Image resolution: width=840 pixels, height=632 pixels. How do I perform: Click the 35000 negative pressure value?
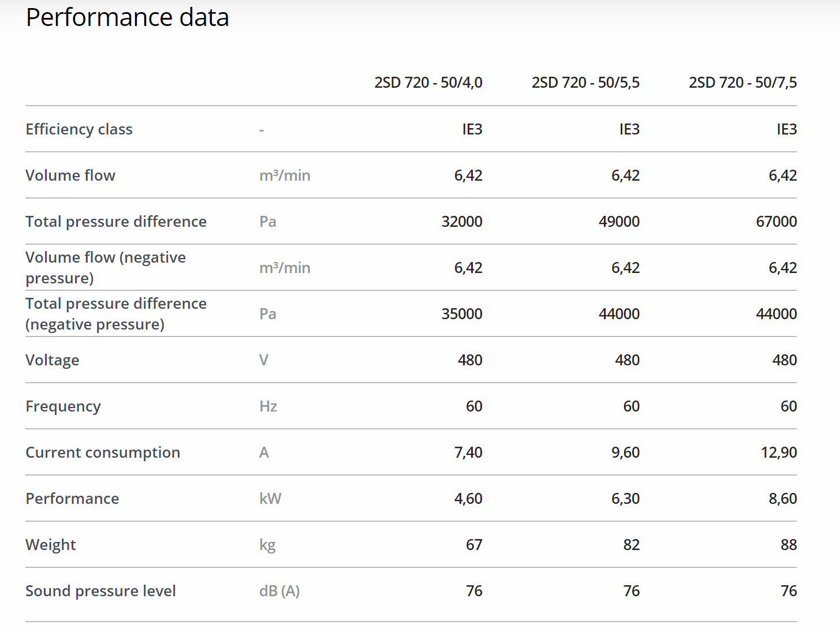(462, 314)
